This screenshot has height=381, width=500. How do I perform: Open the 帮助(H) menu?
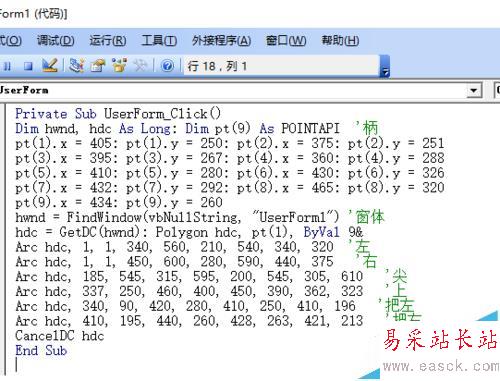coord(340,41)
